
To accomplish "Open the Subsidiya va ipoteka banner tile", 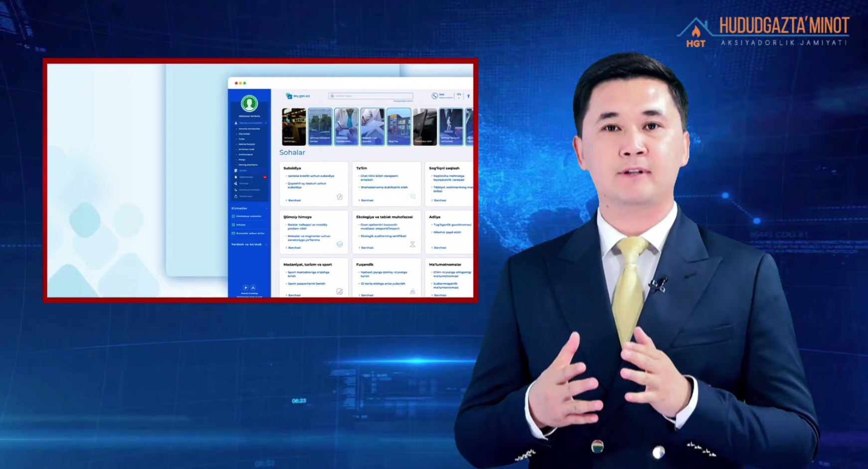I will (x=372, y=127).
